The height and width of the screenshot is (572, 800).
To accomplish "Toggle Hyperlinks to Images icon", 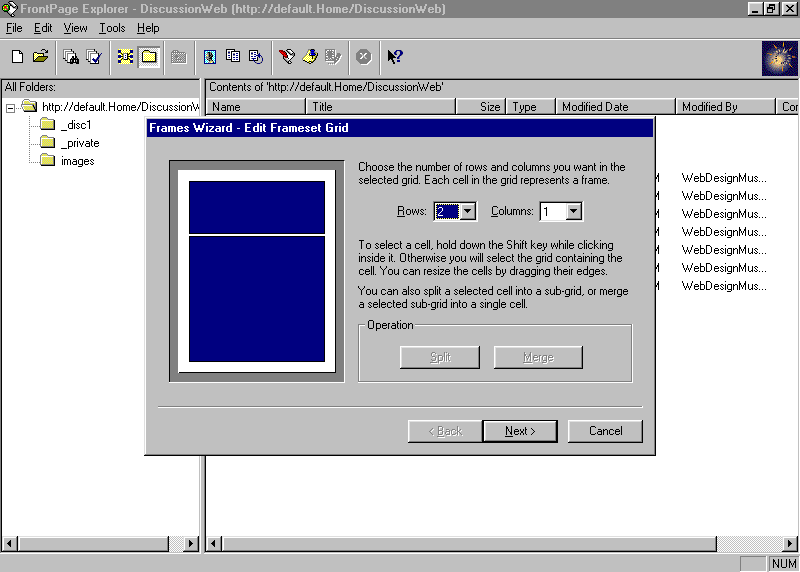I will [210, 57].
